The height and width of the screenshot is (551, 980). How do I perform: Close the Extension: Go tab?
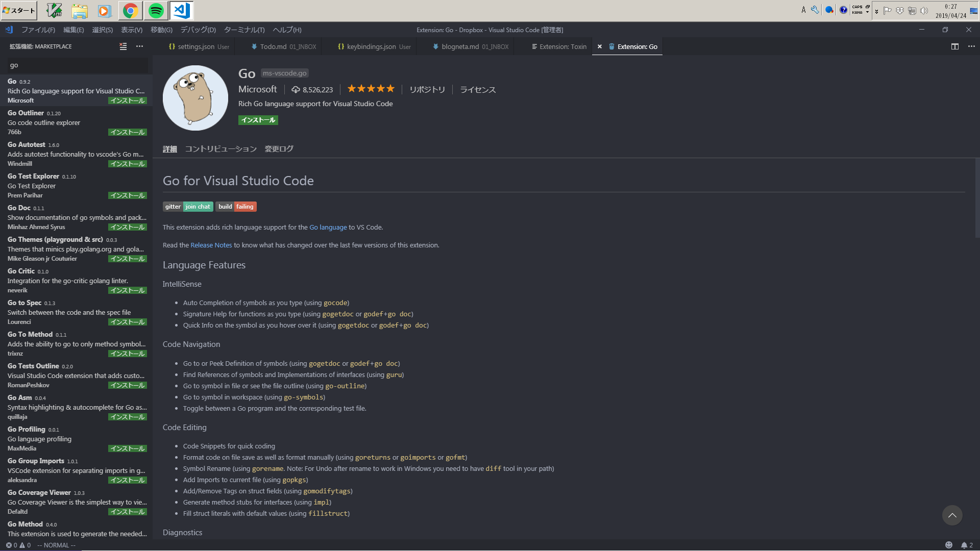pyautogui.click(x=600, y=46)
